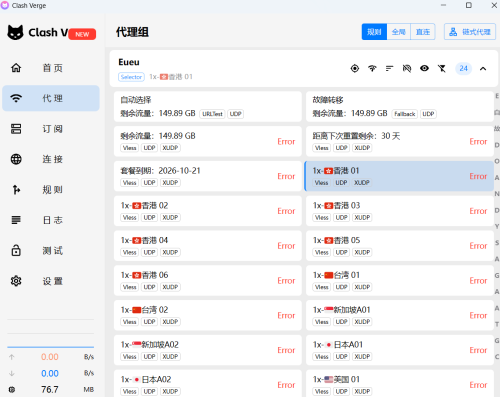Retest delay via Error on 日本A01
The width and height of the screenshot is (500, 397).
pyautogui.click(x=478, y=350)
